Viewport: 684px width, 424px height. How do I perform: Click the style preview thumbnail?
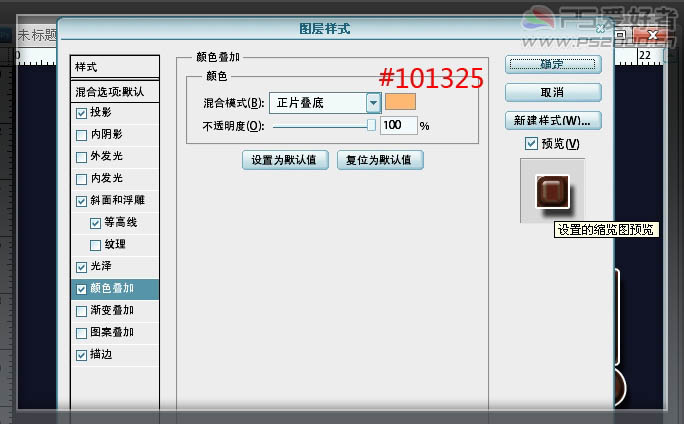pos(553,191)
